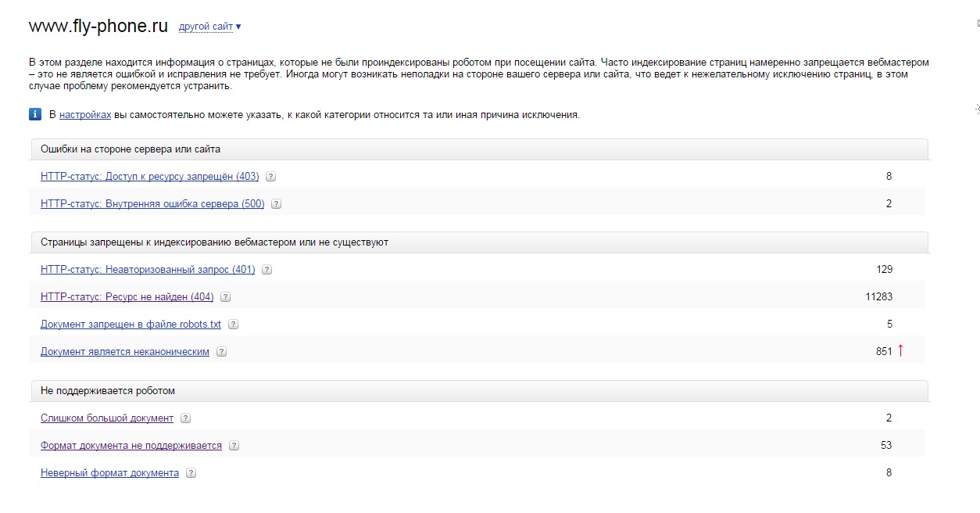Open the 'настройках' settings link
This screenshot has width=980, height=513.
click(x=85, y=114)
